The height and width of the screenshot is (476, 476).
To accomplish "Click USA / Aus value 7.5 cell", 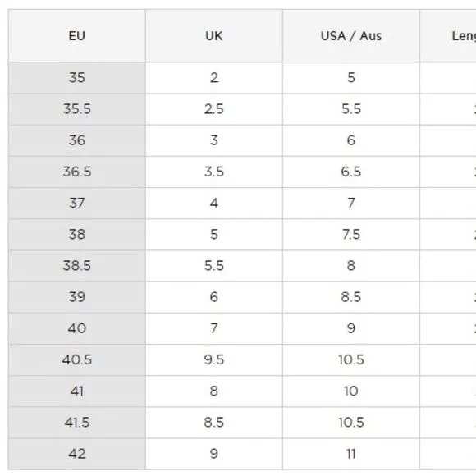I will [351, 235].
